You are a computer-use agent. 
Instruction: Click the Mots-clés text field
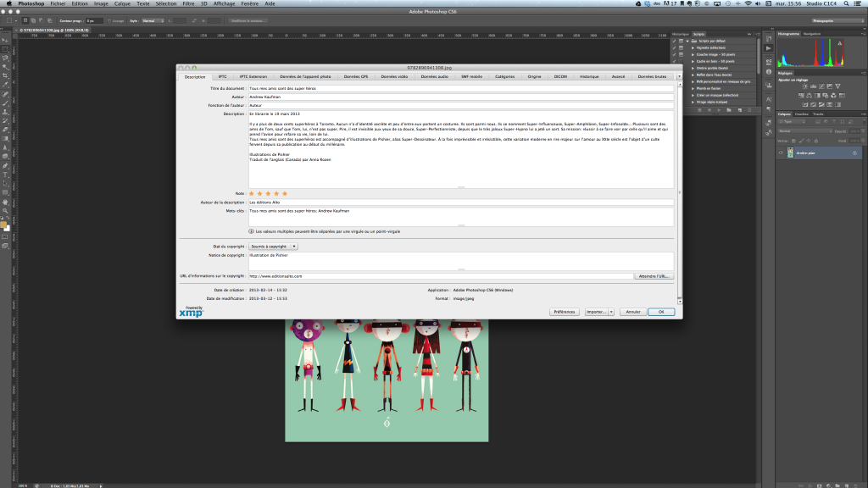pyautogui.click(x=460, y=217)
